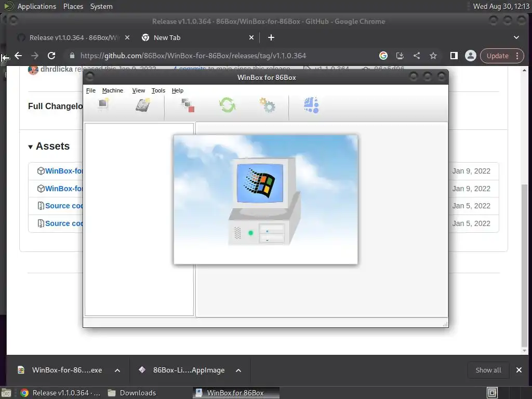The image size is (532, 399).
Task: Click the dhrdlicka author link
Action: [x=56, y=69]
